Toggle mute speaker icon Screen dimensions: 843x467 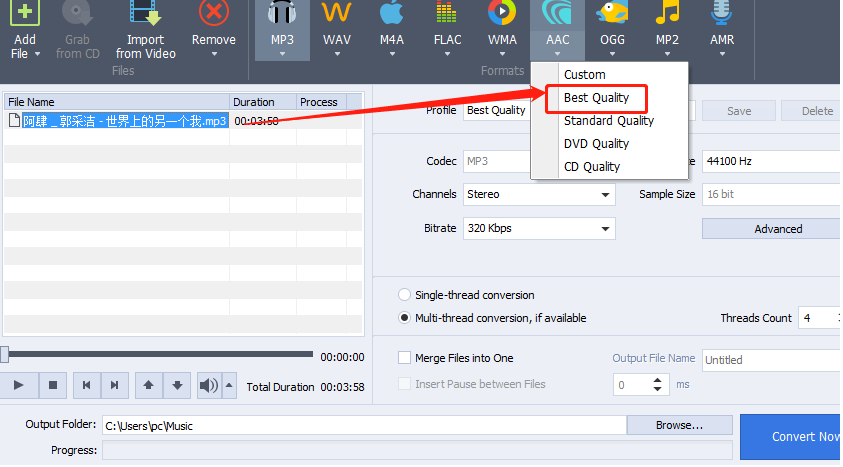pos(209,385)
